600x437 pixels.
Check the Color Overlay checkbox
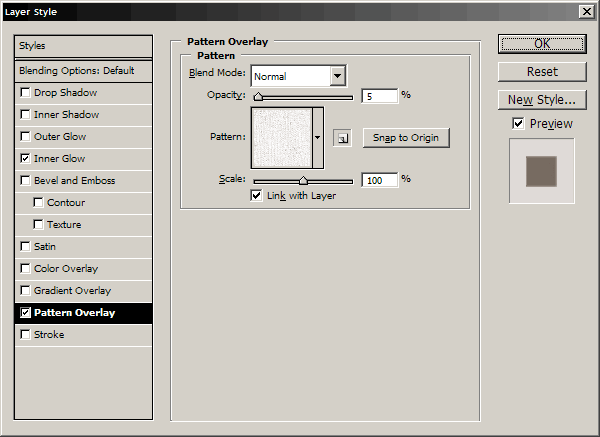click(25, 269)
